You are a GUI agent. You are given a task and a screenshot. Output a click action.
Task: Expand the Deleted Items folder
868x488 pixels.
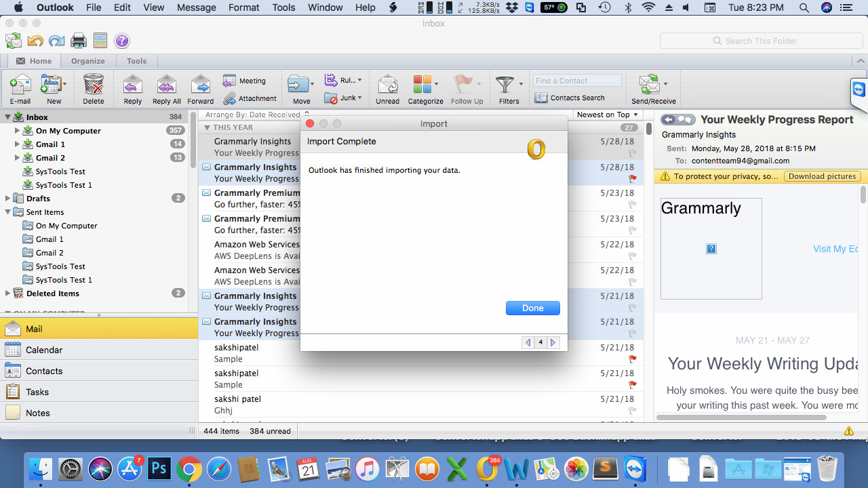pos(7,293)
